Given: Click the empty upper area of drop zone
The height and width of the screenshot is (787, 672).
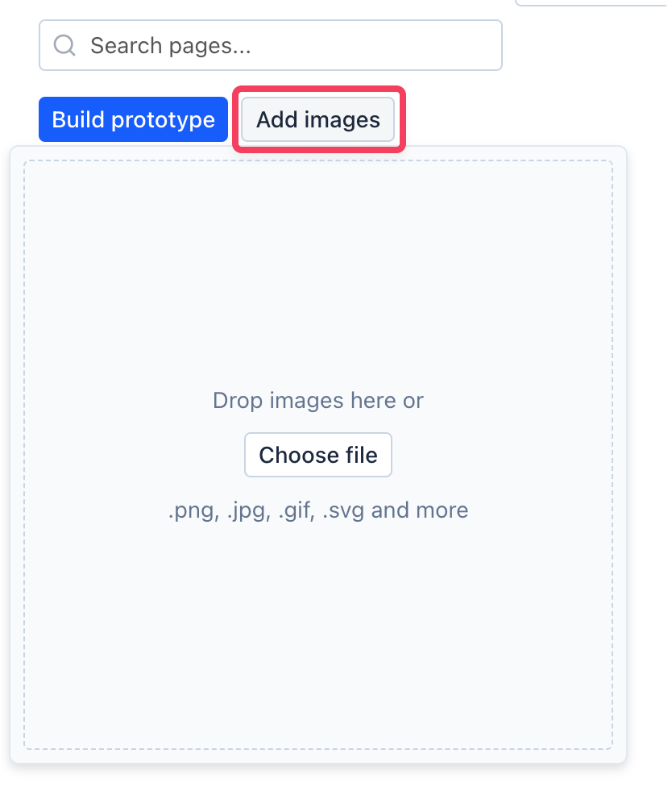Looking at the screenshot, I should [x=318, y=258].
